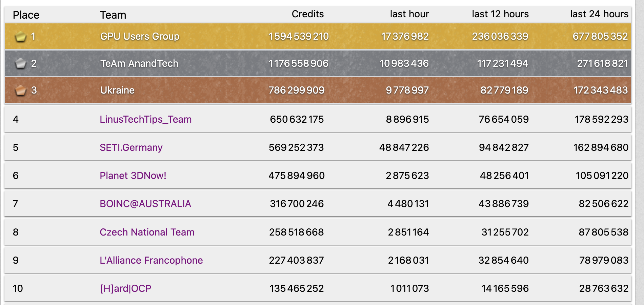This screenshot has width=644, height=305.
Task: Click the last hour column header
Action: (409, 14)
